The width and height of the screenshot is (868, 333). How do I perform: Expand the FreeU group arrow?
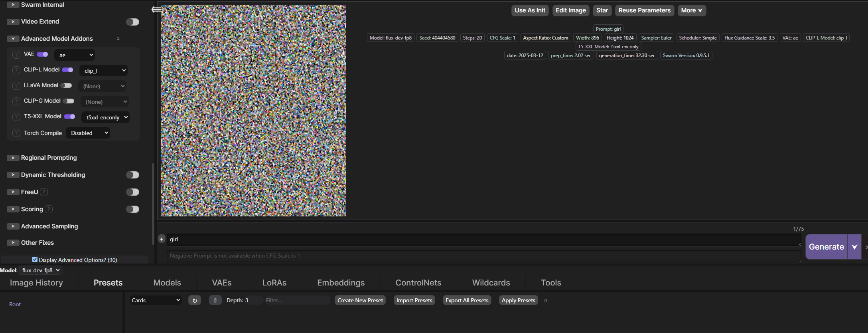tap(13, 192)
